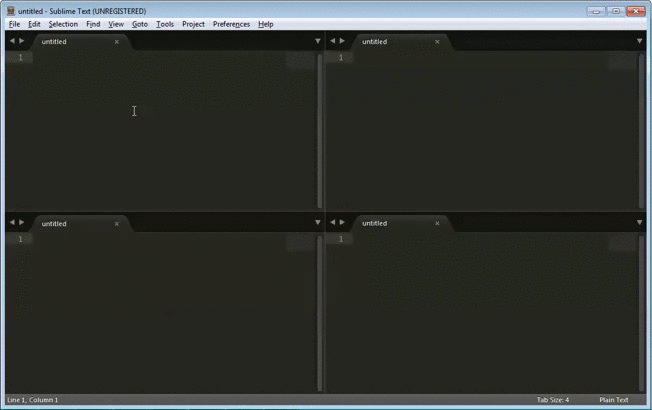Screen dimensions: 652x410
Task: Open the File menu
Action: tap(14, 24)
